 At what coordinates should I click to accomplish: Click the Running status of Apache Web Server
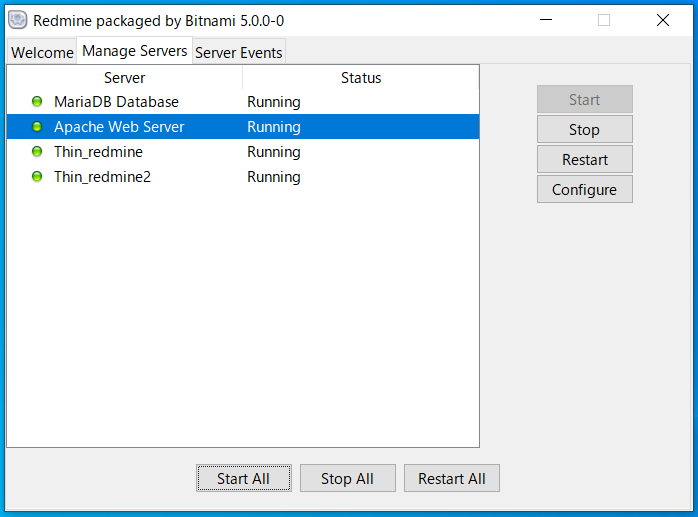274,127
